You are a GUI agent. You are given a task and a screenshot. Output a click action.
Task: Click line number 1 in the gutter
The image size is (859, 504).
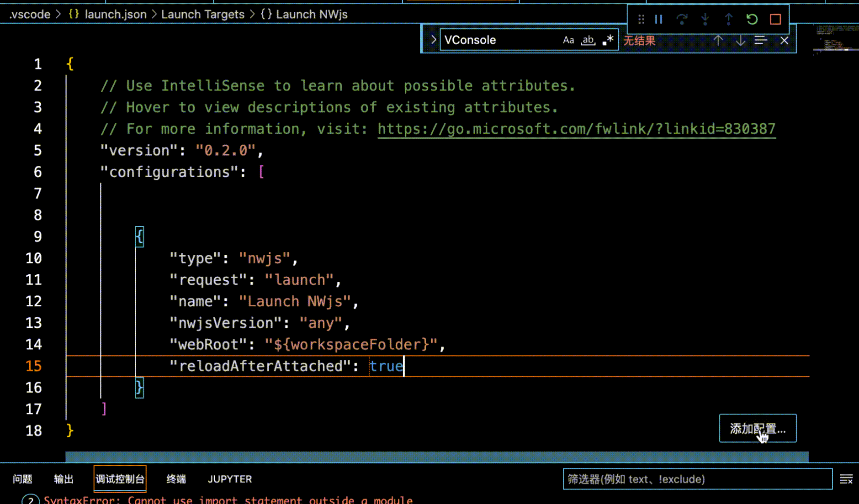click(x=37, y=64)
